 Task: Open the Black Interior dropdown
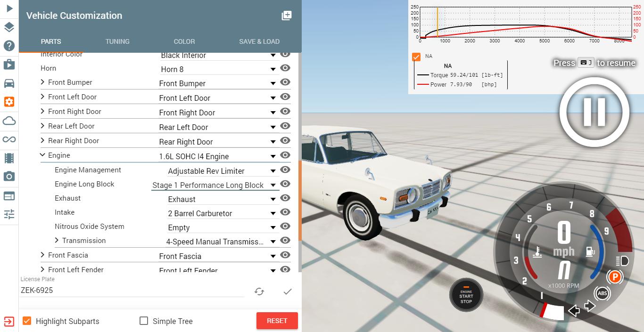coord(218,56)
